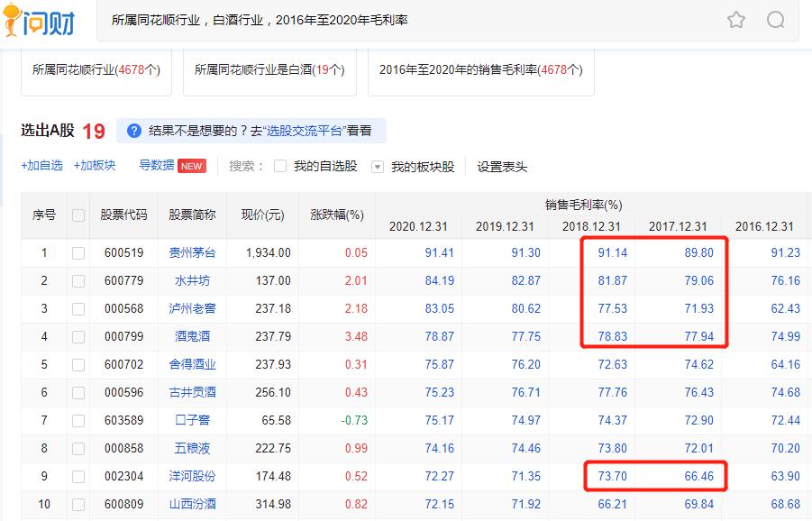This screenshot has width=812, height=521.
Task: Click 销售毛利率(%) group header
Action: coord(584,206)
